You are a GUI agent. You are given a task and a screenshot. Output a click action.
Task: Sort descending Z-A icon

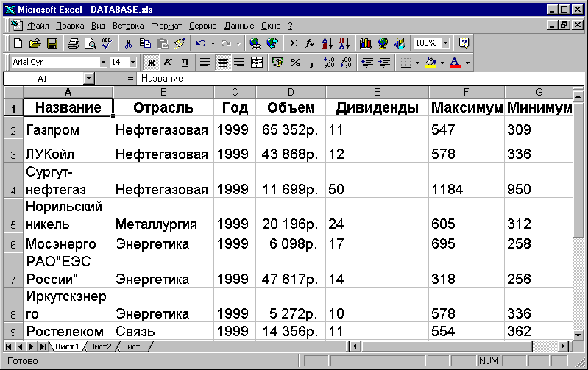344,43
